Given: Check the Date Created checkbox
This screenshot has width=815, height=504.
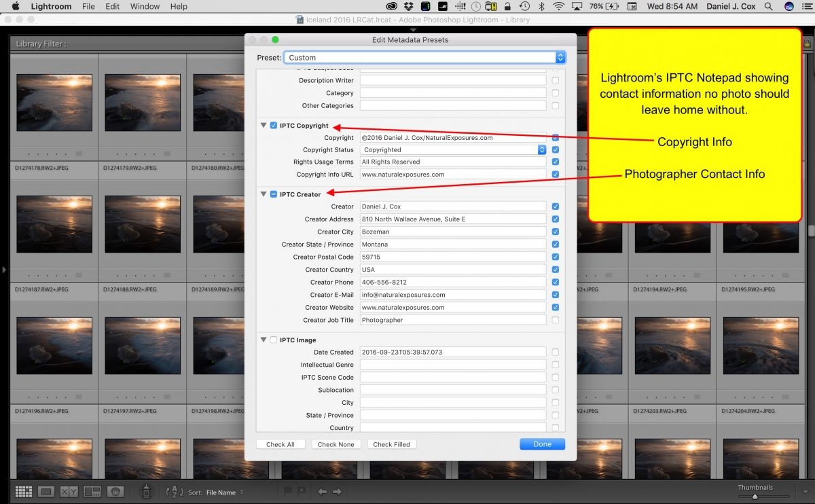Looking at the screenshot, I should point(556,352).
